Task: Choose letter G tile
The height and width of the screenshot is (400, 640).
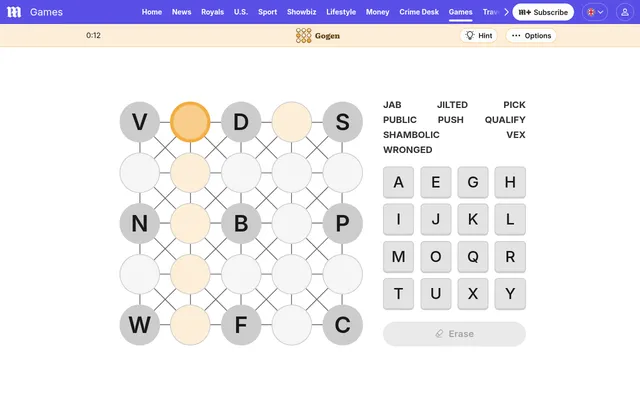Action: 473,182
